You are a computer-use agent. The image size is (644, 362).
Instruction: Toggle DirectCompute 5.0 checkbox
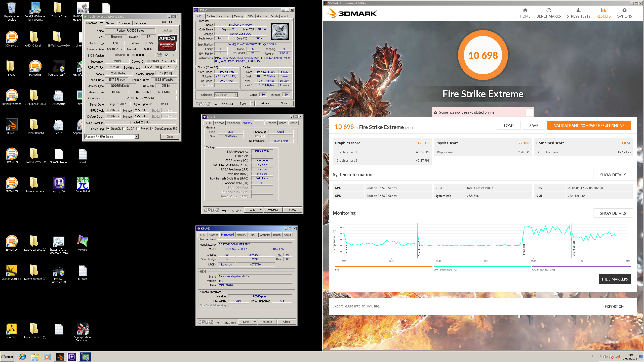tap(152, 129)
